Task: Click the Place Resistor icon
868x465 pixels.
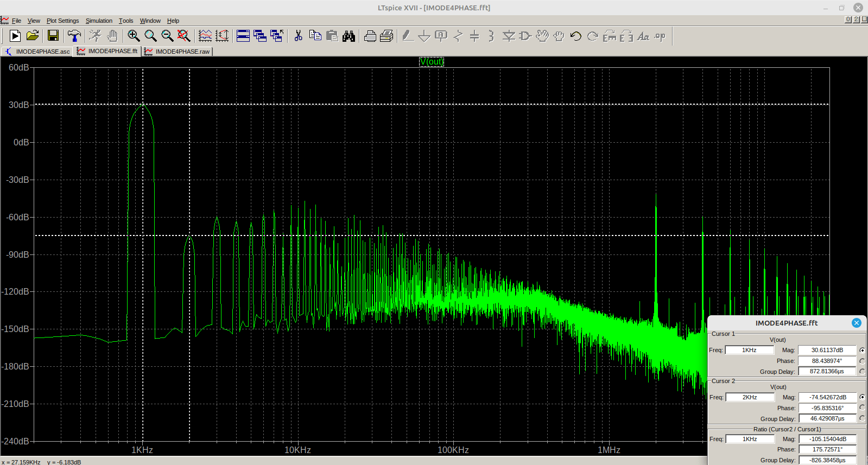Action: pyautogui.click(x=458, y=36)
